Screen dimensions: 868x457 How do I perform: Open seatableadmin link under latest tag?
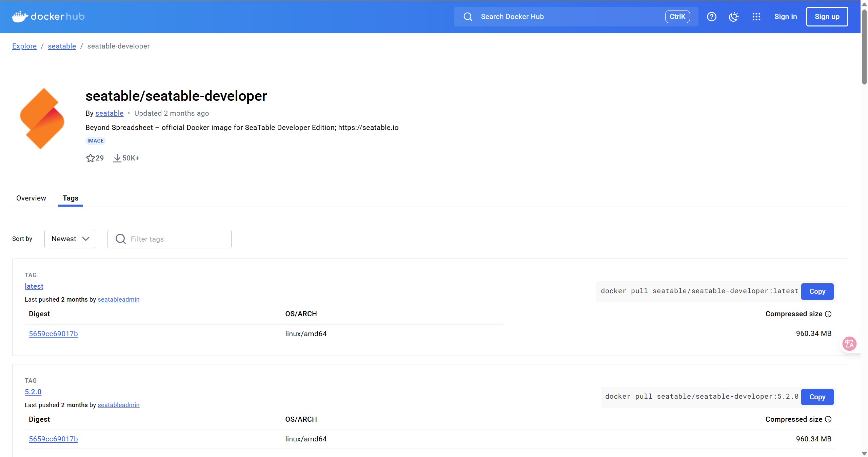[119, 300]
